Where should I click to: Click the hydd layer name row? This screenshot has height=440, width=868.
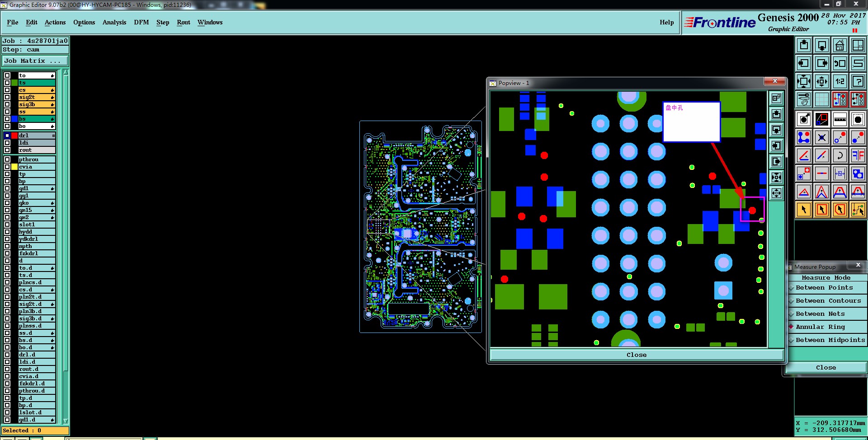[37, 232]
